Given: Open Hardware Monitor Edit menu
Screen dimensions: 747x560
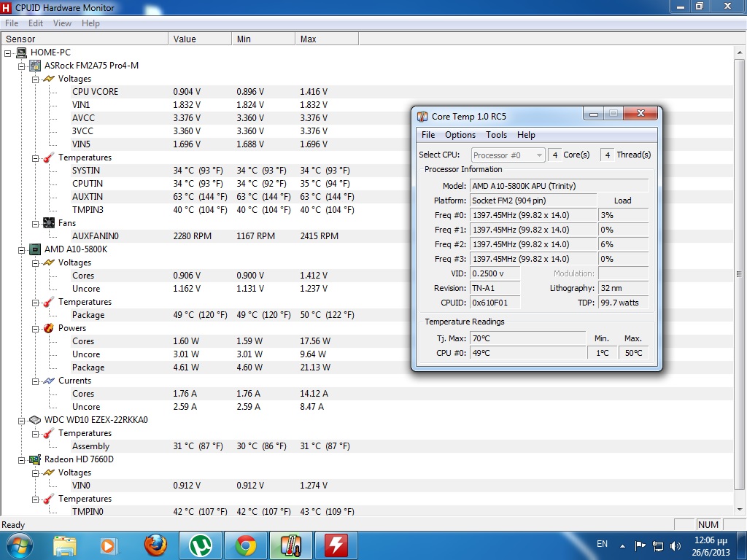Looking at the screenshot, I should click(x=35, y=23).
